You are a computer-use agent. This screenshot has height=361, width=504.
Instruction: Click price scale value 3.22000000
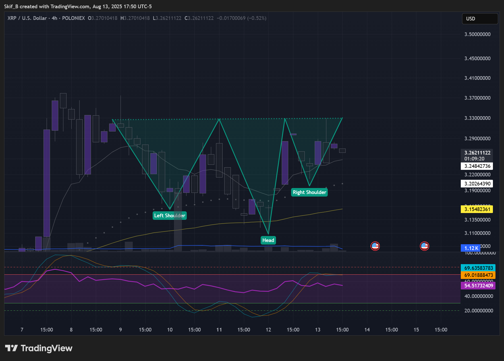coord(477,175)
